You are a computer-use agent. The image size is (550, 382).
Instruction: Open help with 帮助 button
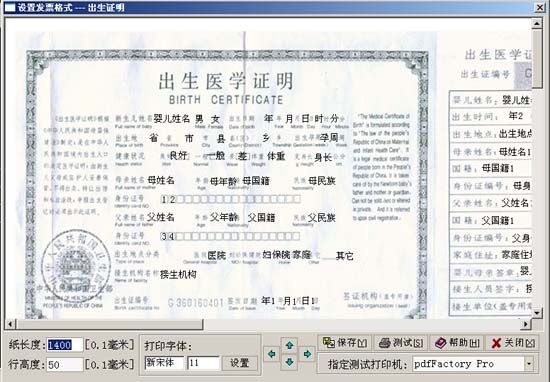tap(457, 343)
